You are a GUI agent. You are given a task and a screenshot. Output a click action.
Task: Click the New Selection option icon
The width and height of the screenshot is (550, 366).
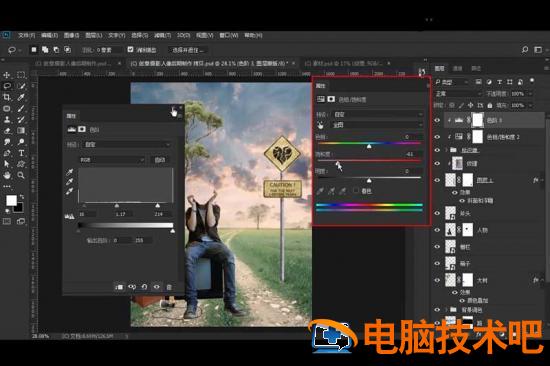(34, 50)
